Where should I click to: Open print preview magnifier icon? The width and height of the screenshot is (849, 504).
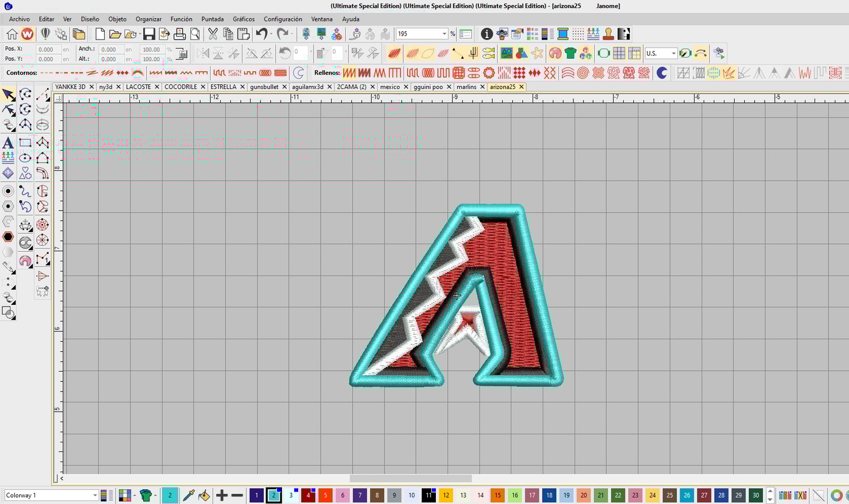(195, 34)
